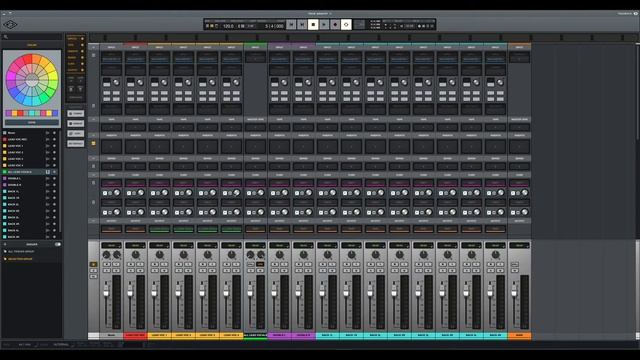Click the pan knob on the LEAD VOC REC strip
640x360 pixels.
136,255
